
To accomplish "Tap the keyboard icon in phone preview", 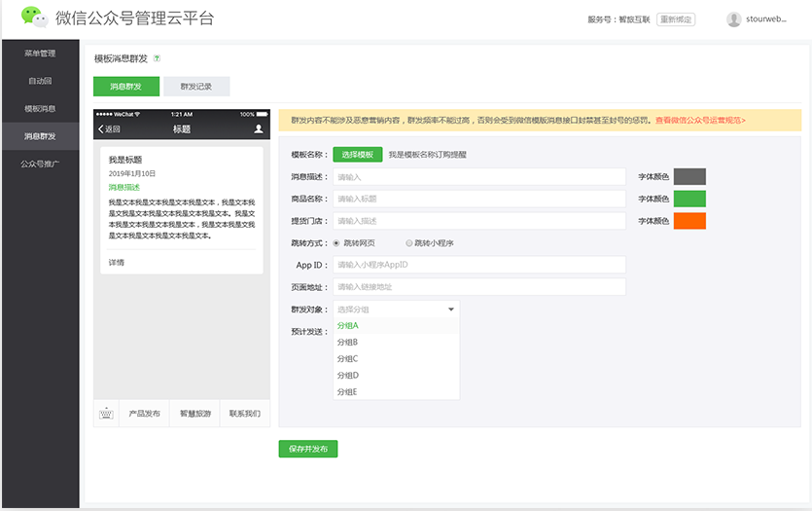I will [x=107, y=414].
